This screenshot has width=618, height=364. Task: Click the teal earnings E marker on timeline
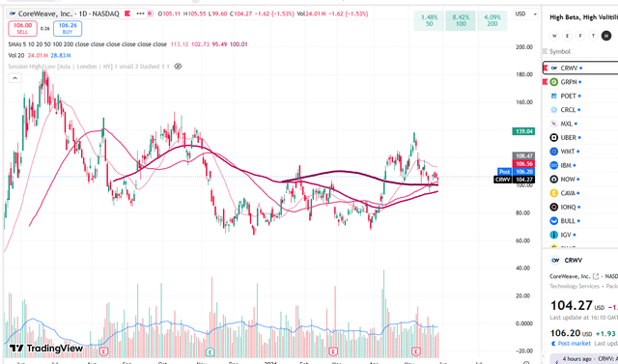pos(211,351)
